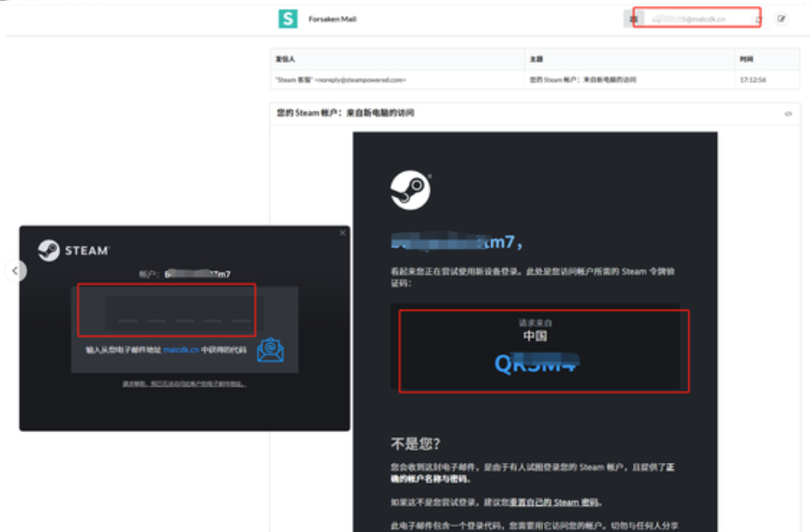Click the code view icon in email header
810x532 pixels.
click(788, 114)
